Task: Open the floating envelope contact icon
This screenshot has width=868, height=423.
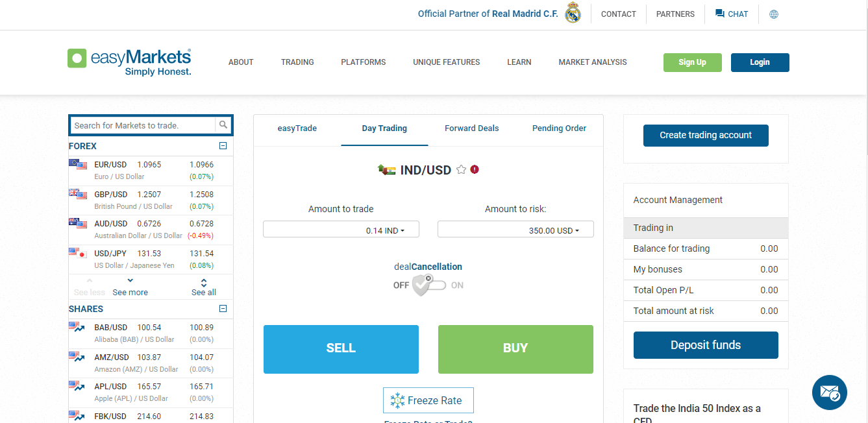Action: [829, 393]
